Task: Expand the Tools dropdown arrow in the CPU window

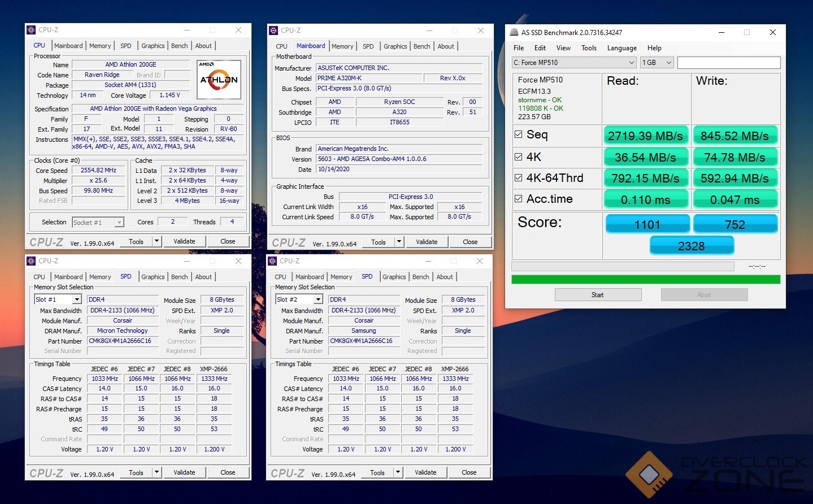Action: point(157,241)
